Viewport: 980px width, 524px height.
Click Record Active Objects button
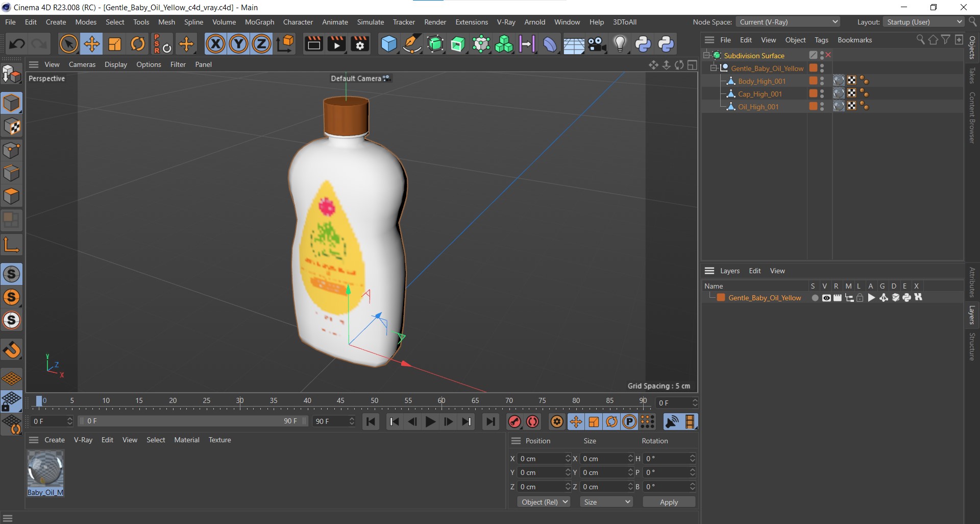tap(514, 421)
